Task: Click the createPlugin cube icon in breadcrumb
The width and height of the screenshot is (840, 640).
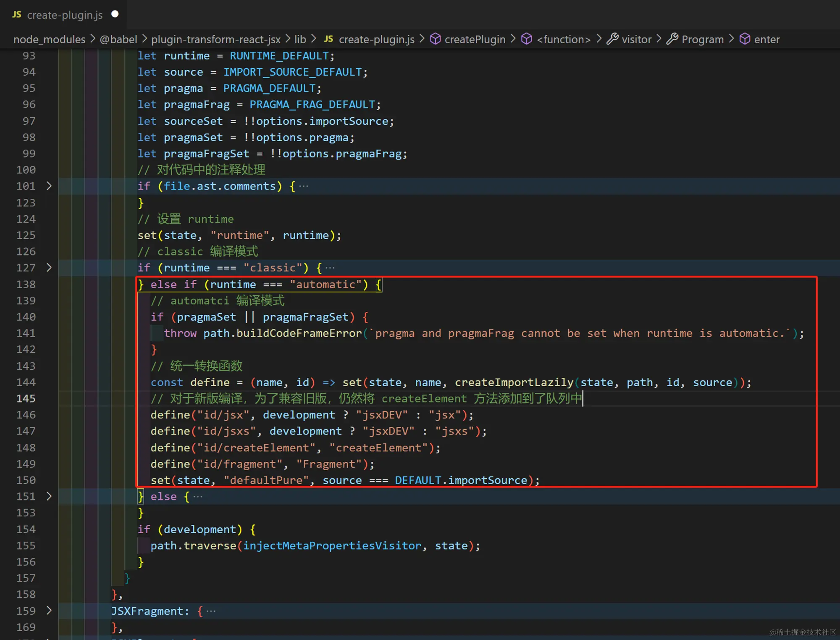Action: (436, 39)
